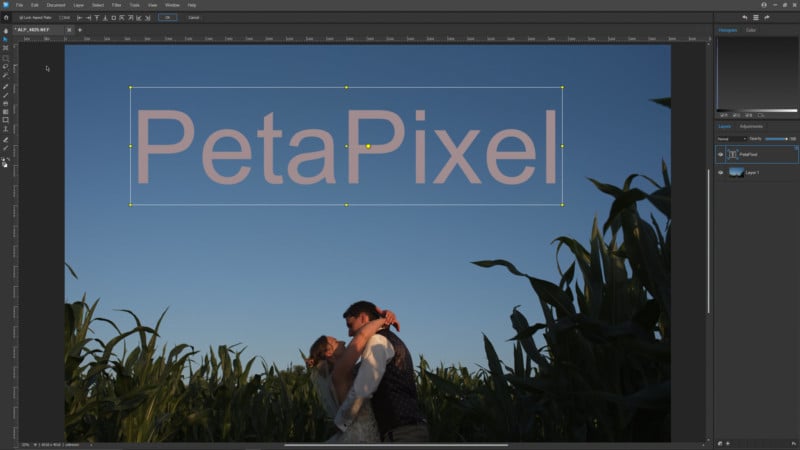Click the align to center square icon

(113, 18)
